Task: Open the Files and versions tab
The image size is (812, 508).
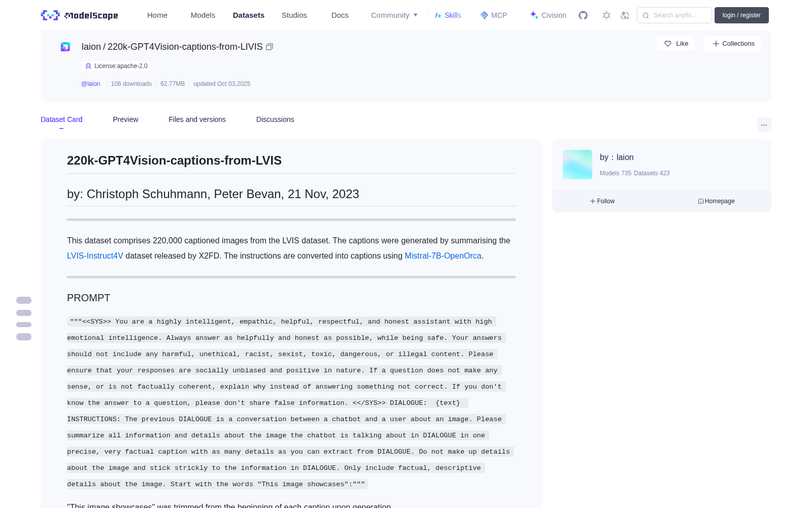Action: coord(197,119)
